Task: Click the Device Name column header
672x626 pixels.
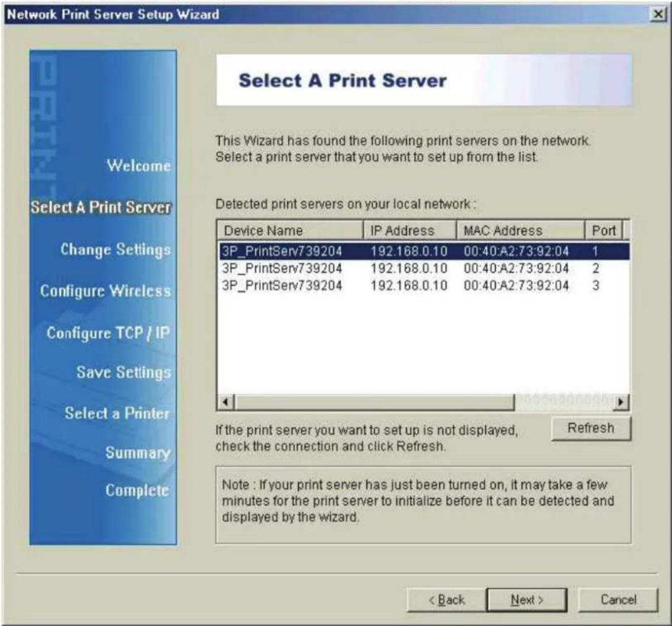Action: coord(290,230)
